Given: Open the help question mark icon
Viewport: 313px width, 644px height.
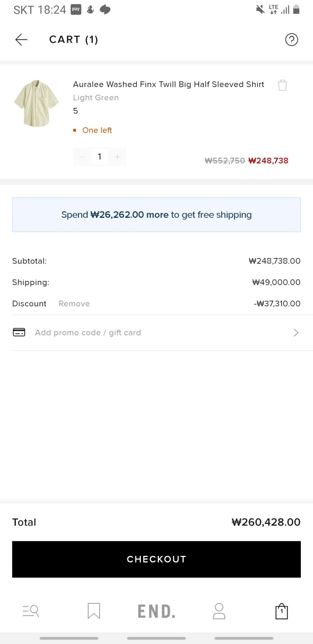Looking at the screenshot, I should pyautogui.click(x=291, y=39).
